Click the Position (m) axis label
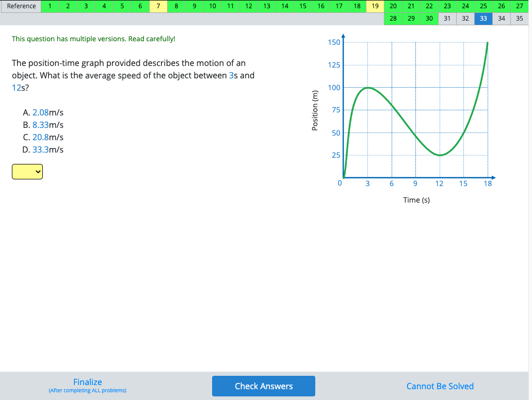 (x=315, y=110)
